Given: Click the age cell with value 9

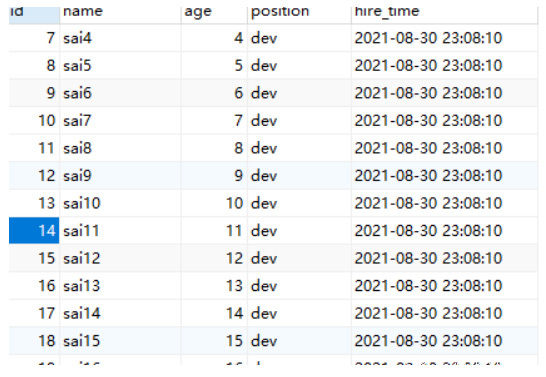Looking at the screenshot, I should [x=214, y=175].
